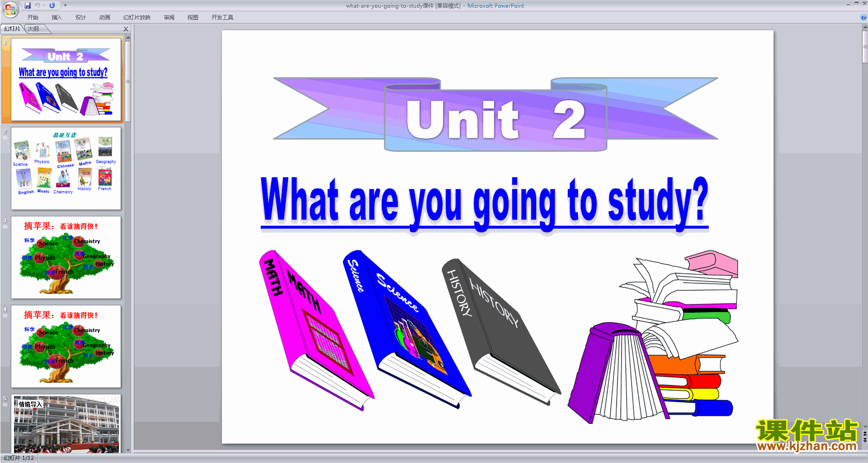Go to previous slide using double-up arrows
868x463 pixels.
pyautogui.click(x=865, y=434)
